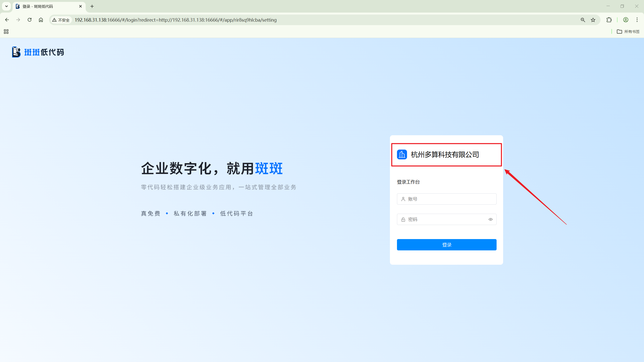Open the browser profile avatar icon
Screen dimensions: 644x362
point(626,20)
